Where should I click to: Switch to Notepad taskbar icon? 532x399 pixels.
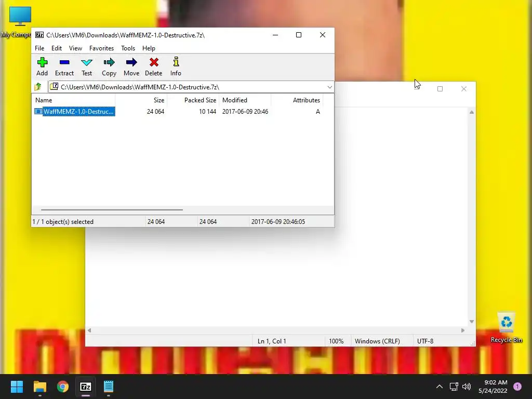tap(108, 387)
